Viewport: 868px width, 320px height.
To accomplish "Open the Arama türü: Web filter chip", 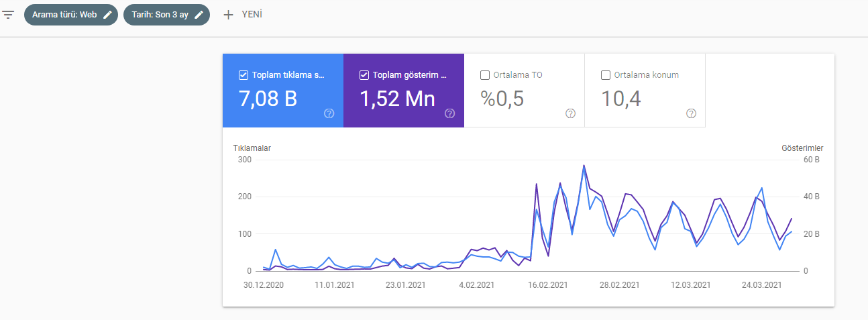I will tap(71, 15).
